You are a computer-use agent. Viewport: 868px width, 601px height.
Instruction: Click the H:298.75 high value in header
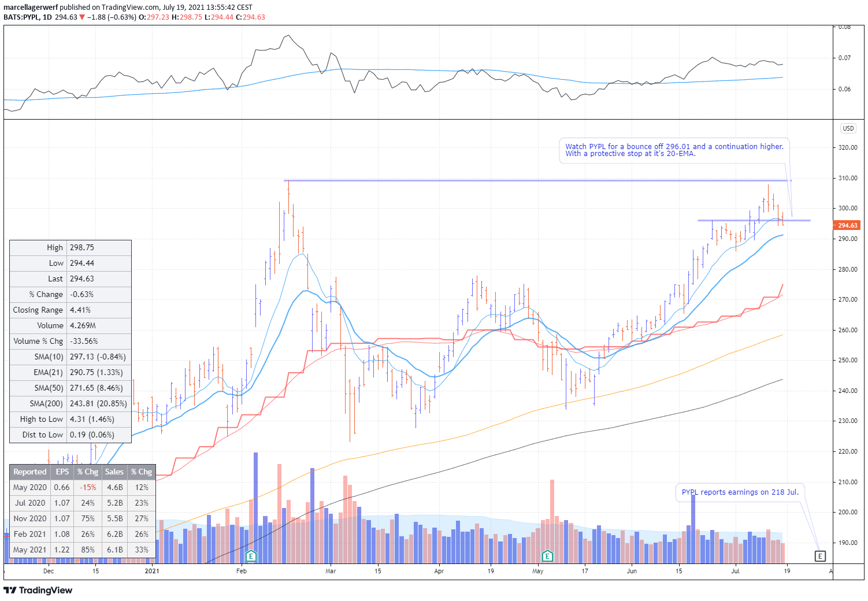(187, 17)
